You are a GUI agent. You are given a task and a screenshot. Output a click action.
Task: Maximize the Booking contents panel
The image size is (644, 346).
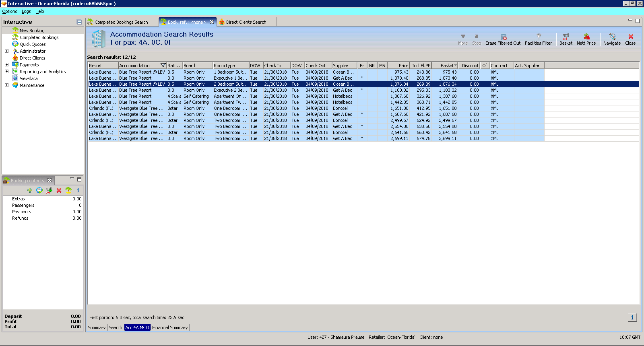click(79, 179)
